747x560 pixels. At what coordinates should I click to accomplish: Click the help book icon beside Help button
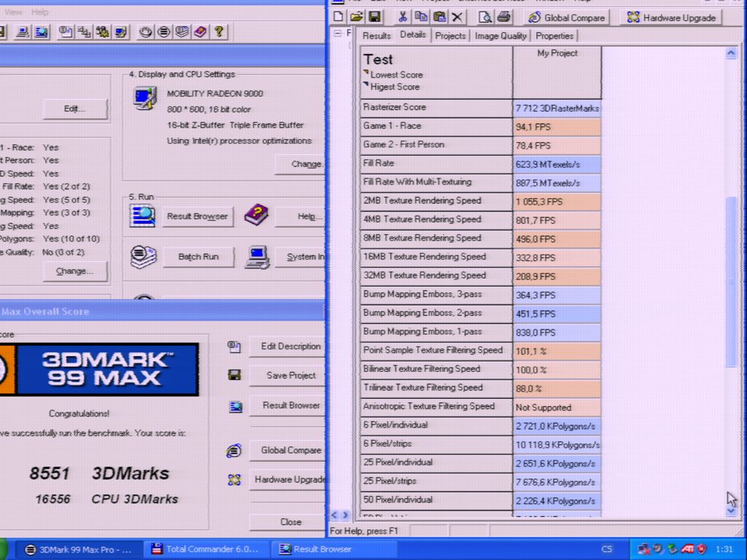(256, 215)
